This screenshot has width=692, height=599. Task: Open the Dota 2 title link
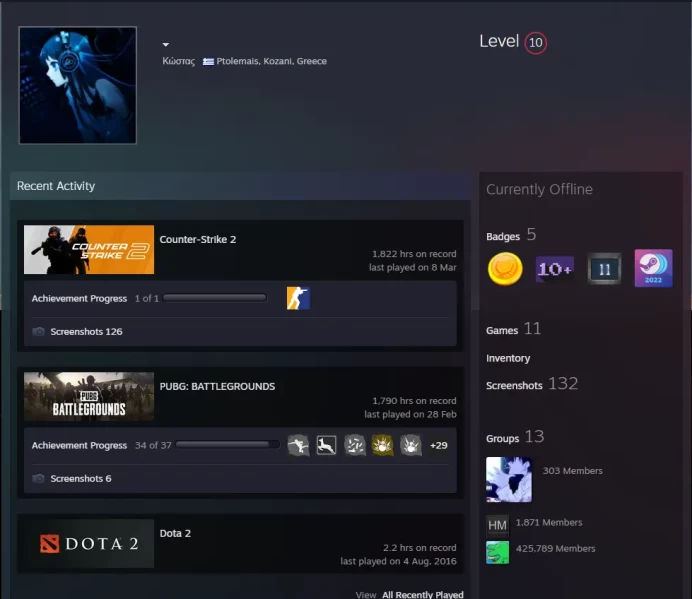click(175, 533)
